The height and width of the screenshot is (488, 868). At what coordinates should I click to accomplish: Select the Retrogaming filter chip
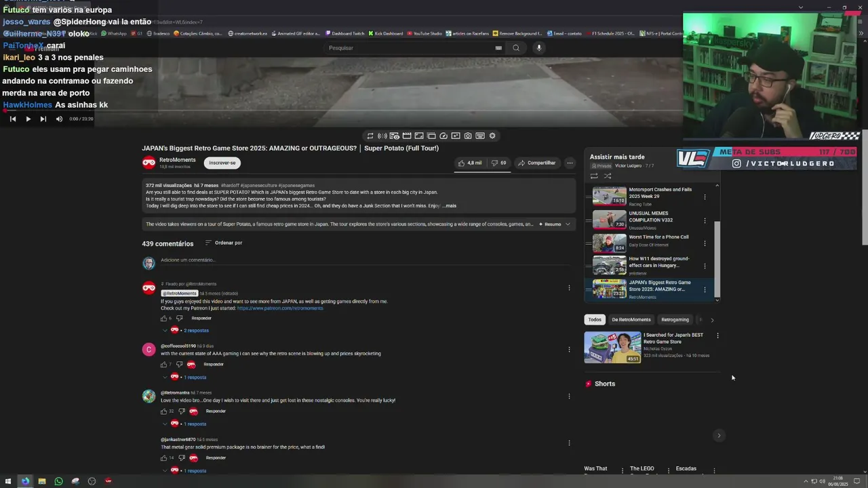click(675, 320)
